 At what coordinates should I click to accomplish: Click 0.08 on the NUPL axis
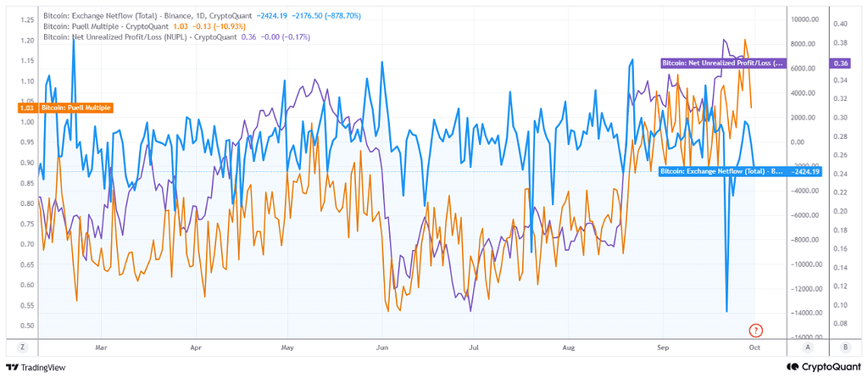tap(840, 323)
